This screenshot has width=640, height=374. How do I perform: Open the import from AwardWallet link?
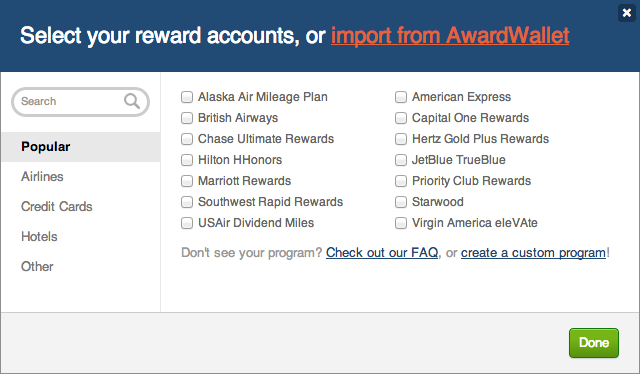(x=450, y=36)
